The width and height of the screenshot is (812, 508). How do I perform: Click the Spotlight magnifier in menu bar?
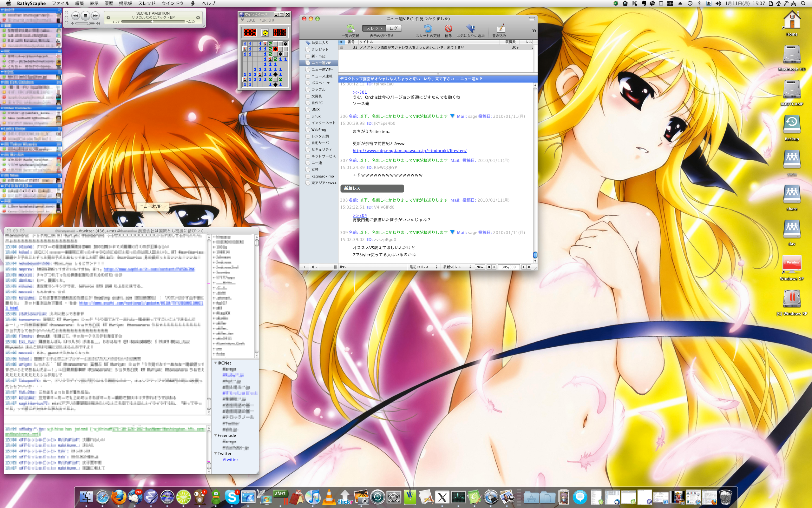coord(803,3)
